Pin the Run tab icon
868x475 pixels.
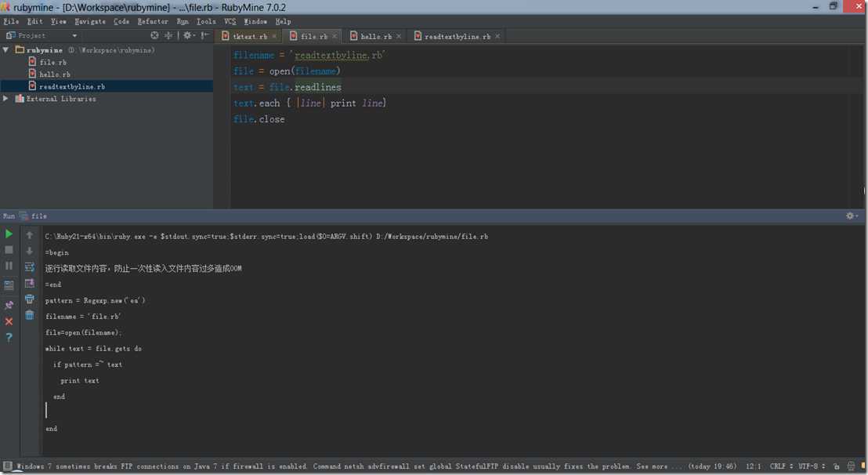coord(9,305)
